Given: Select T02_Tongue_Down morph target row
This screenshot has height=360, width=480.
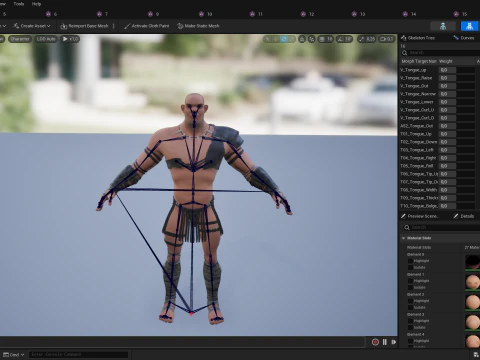Looking at the screenshot, I should pyautogui.click(x=440, y=142).
